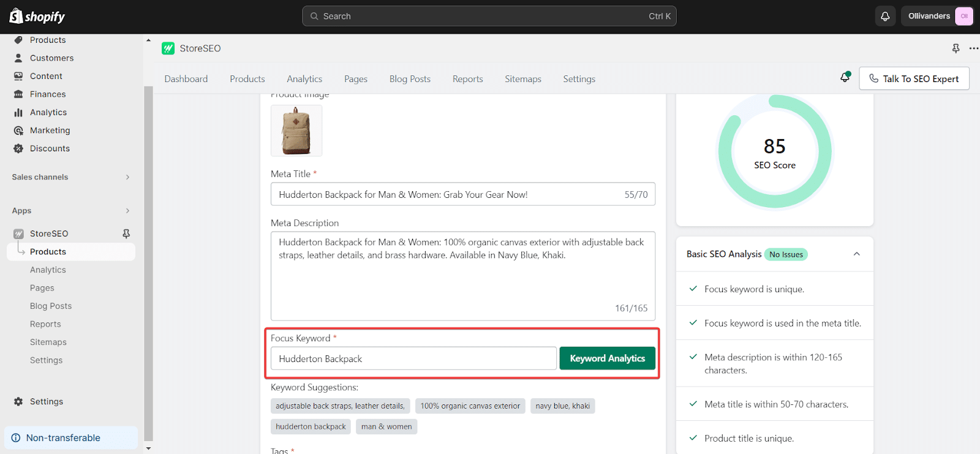Screen dimensions: 980x454
Task: Click the Non-transferable info icon
Action: click(16, 438)
